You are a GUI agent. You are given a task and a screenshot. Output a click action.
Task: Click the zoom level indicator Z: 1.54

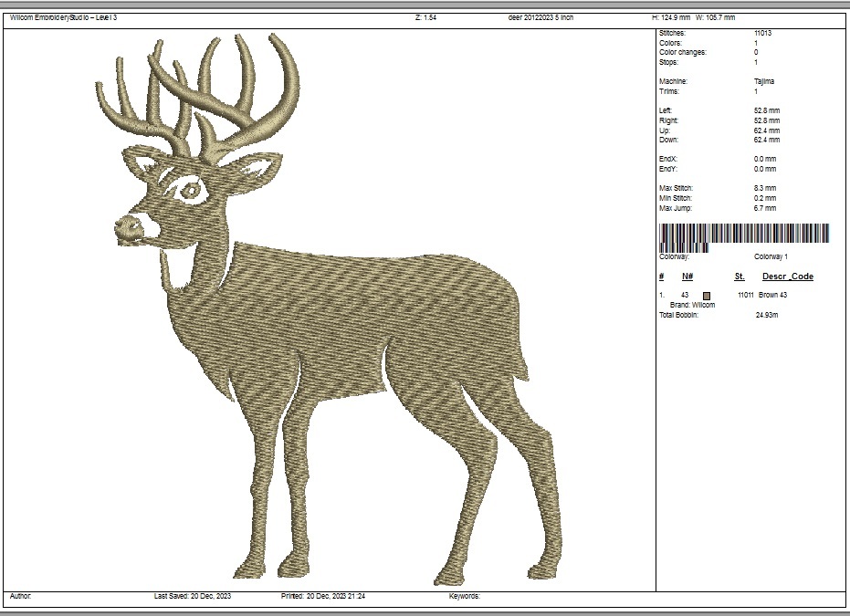point(425,14)
